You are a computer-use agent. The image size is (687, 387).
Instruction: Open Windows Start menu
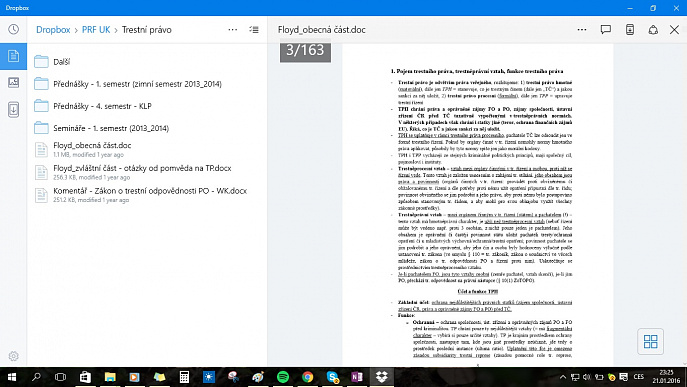pos(12,377)
